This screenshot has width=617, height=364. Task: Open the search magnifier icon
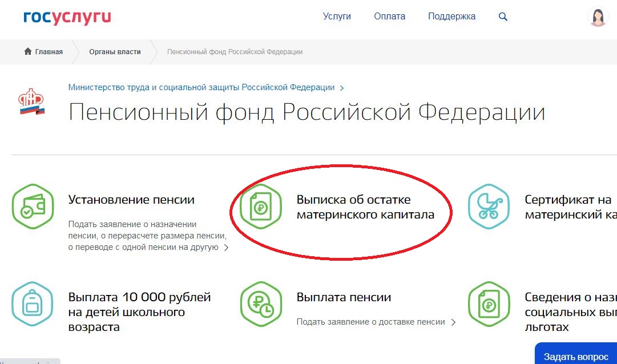coord(503,17)
